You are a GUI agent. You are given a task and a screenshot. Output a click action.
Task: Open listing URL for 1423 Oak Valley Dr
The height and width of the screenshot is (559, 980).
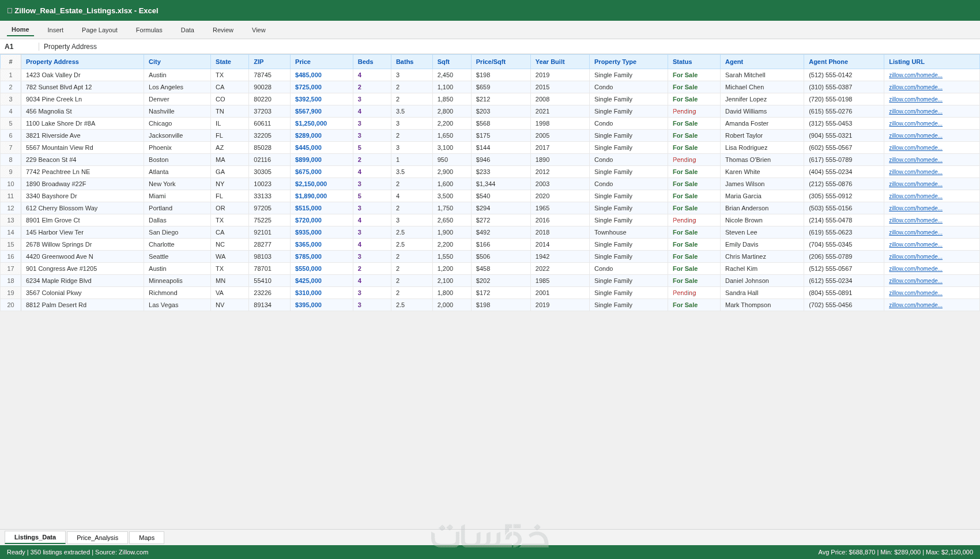click(x=915, y=75)
